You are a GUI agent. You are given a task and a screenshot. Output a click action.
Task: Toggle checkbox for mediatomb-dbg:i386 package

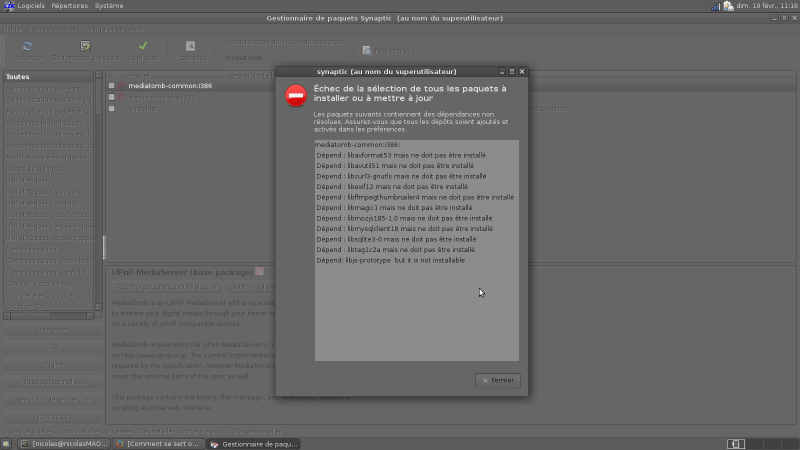tap(111, 97)
